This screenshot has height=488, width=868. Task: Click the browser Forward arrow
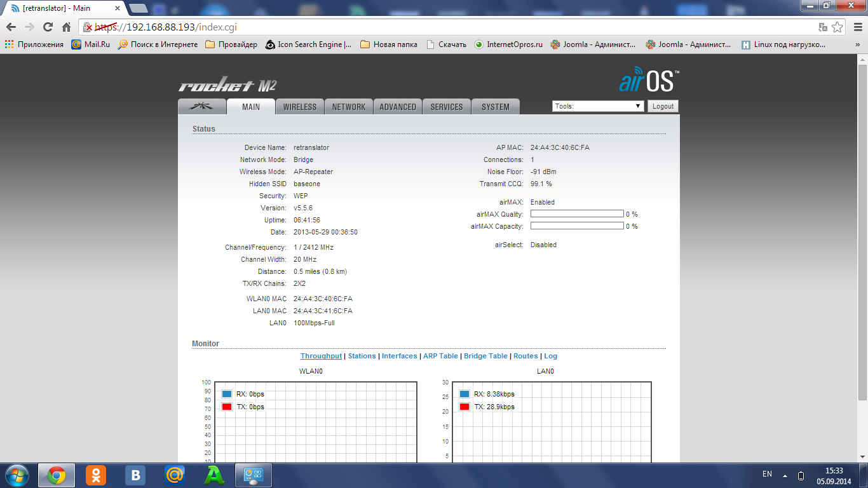click(x=29, y=27)
